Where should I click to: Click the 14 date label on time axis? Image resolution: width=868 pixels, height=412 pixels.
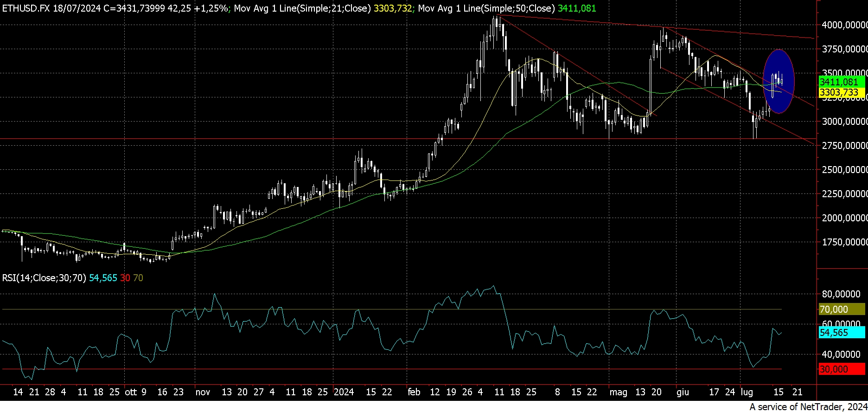point(18,392)
